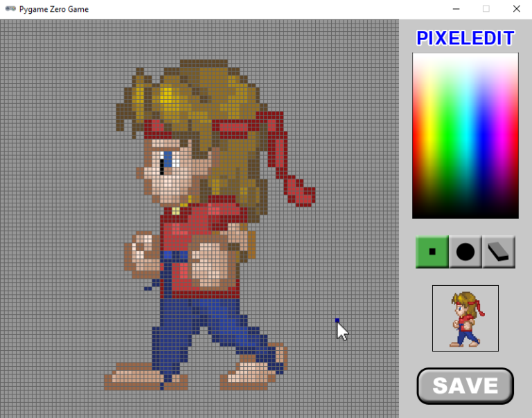532x418 pixels.
Task: Minimize the Pygame Zero Game window
Action: click(x=456, y=9)
